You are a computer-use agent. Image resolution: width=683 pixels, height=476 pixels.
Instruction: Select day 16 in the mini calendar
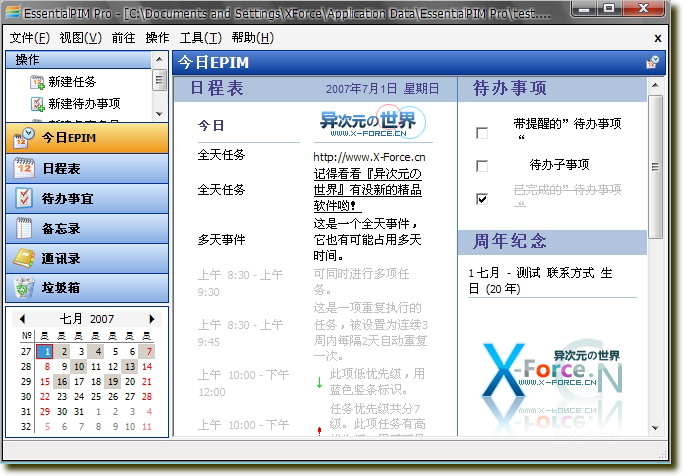tap(62, 381)
